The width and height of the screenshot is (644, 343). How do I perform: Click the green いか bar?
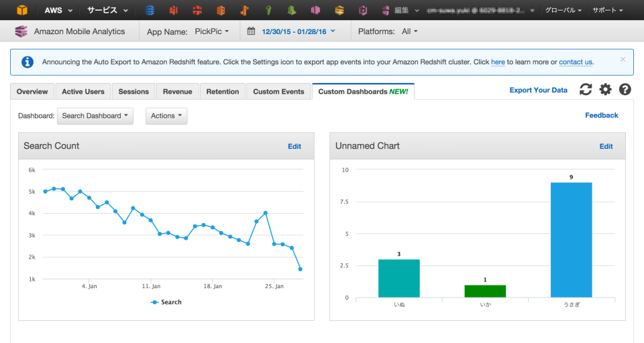(485, 291)
